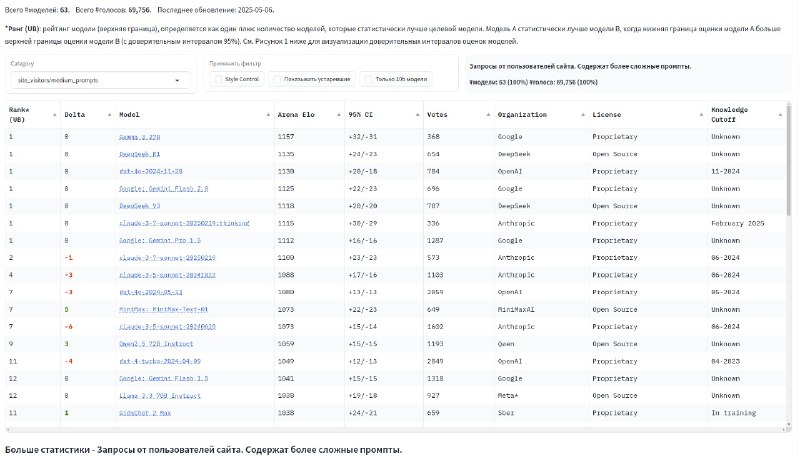Follow the gpt-4o-2024-05-13 link
Screen dimensions: 800x456
coord(151,292)
